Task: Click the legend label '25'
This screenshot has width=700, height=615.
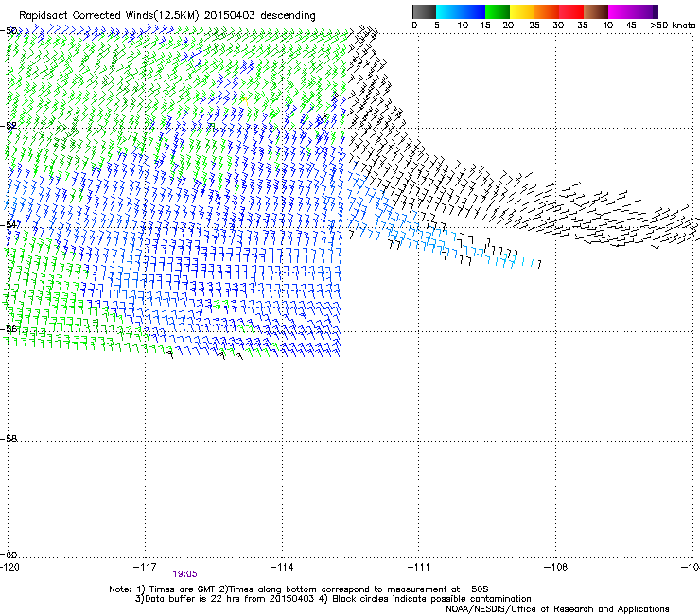Action: [534, 25]
